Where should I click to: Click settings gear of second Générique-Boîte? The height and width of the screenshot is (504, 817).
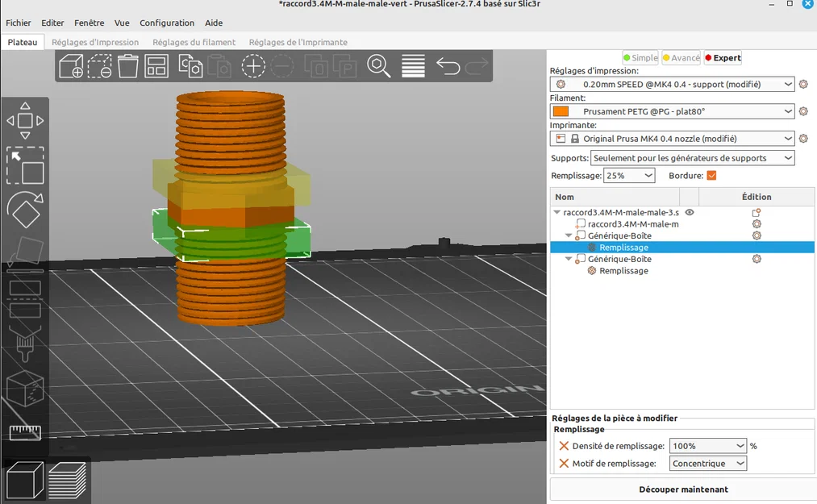click(757, 259)
